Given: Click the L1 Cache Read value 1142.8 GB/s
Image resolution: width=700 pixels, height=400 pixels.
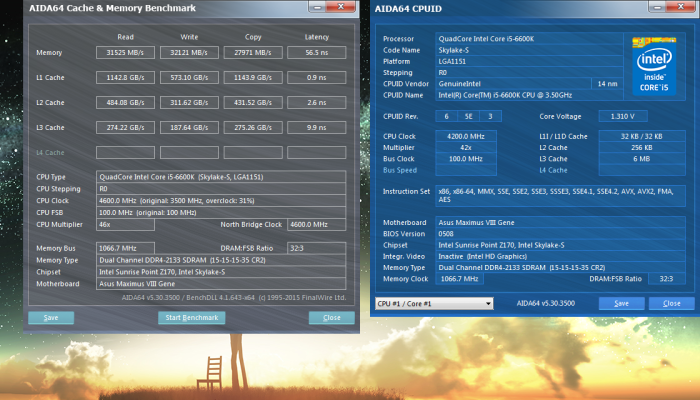Looking at the screenshot, I should click(x=125, y=78).
